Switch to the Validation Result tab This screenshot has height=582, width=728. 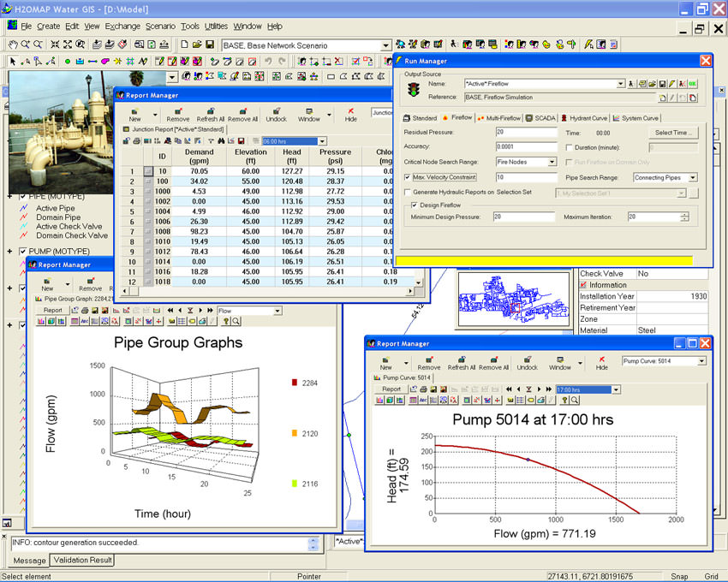(x=82, y=561)
